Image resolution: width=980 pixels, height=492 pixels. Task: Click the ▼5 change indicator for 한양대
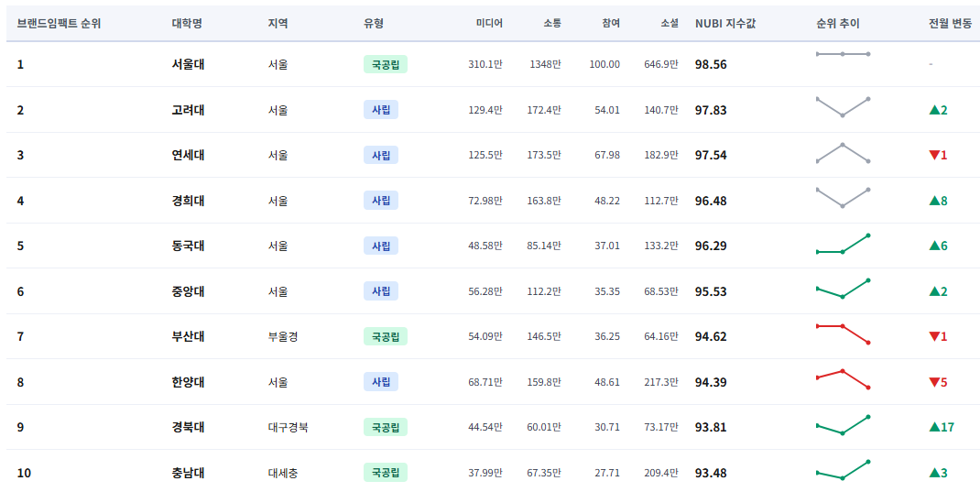tap(938, 382)
